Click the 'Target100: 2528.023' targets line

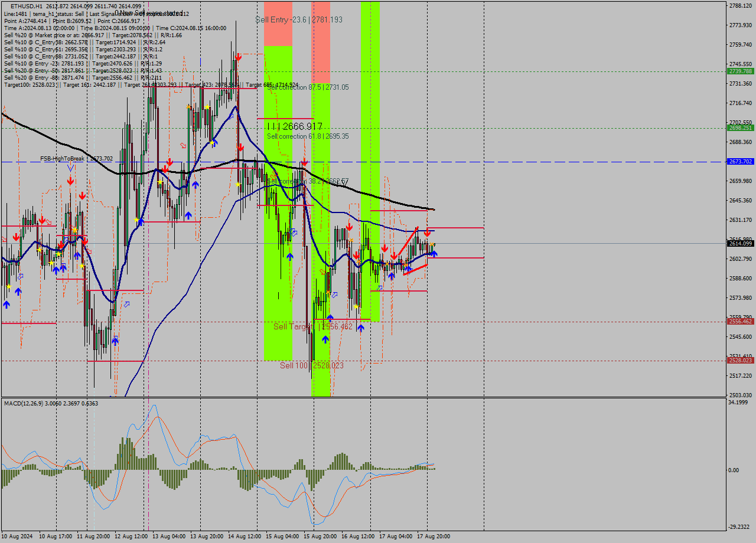click(x=151, y=84)
